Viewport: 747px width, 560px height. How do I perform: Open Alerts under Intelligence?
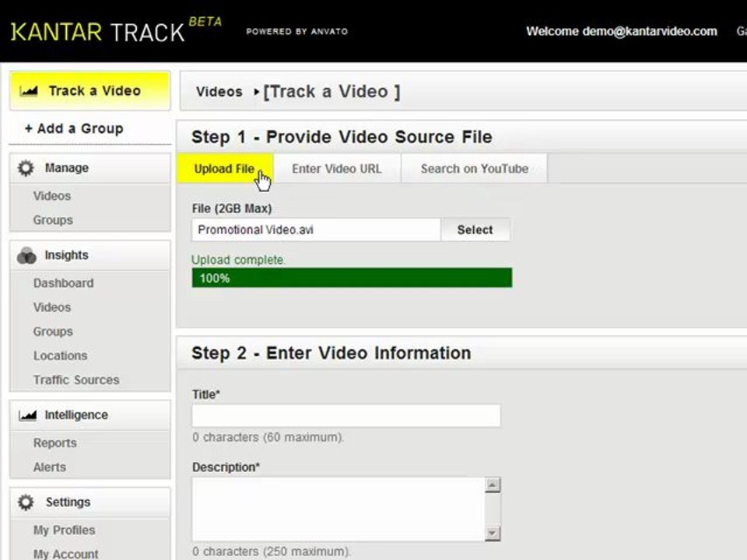(x=50, y=467)
